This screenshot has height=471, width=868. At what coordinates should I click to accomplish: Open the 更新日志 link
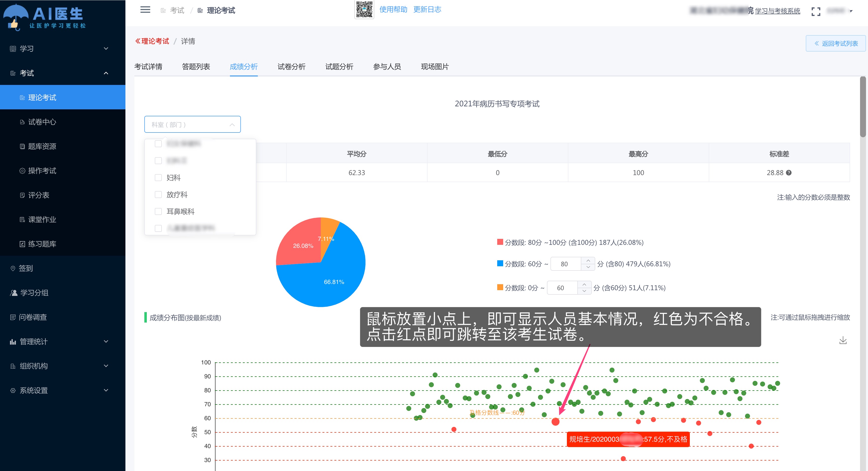pyautogui.click(x=427, y=9)
